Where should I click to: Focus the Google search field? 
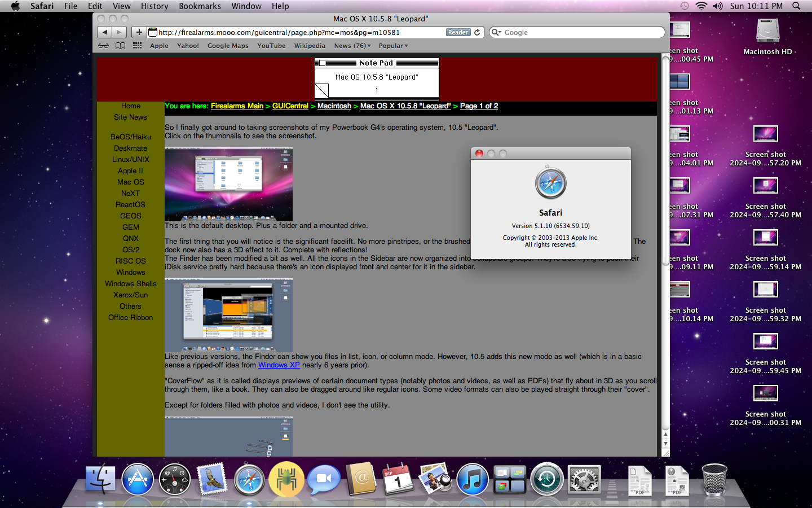[x=577, y=32]
